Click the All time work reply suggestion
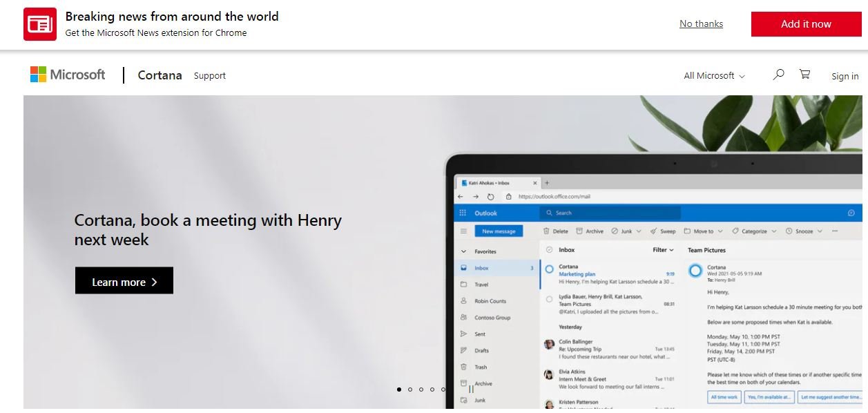The height and width of the screenshot is (413, 868). [724, 397]
